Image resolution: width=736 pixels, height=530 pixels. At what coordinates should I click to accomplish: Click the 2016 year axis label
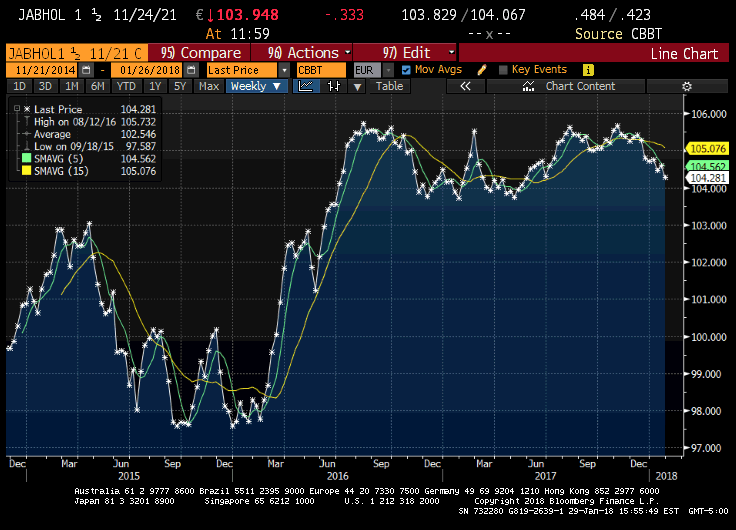(x=337, y=476)
